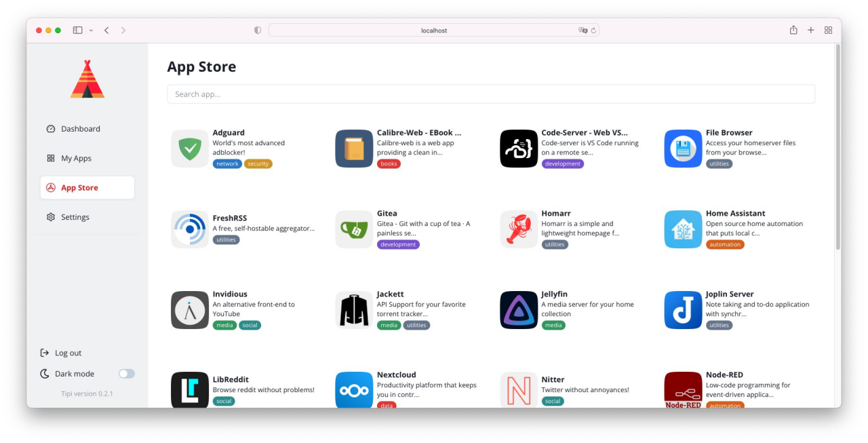
Task: Open the Homarr lobster icon
Action: pos(518,229)
